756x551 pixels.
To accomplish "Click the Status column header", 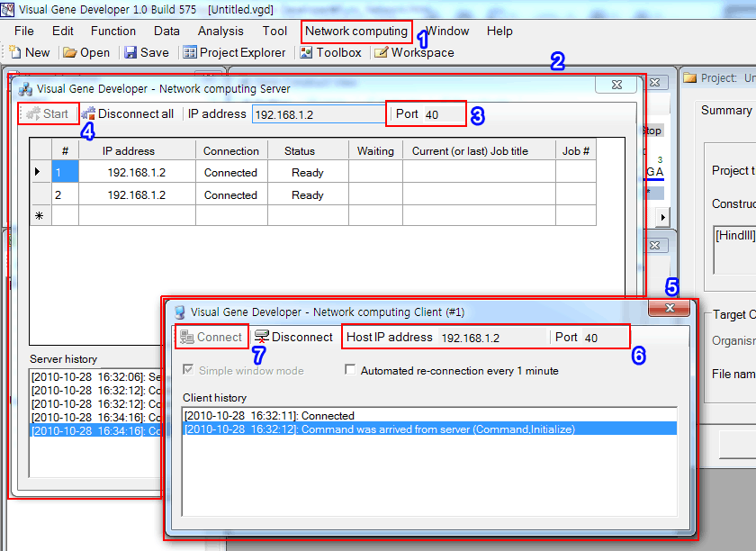I will [308, 150].
